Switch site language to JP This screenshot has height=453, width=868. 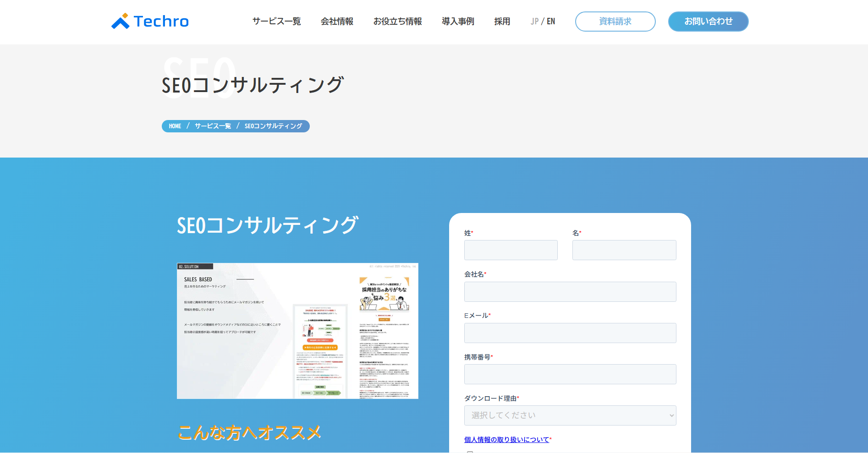tap(534, 21)
